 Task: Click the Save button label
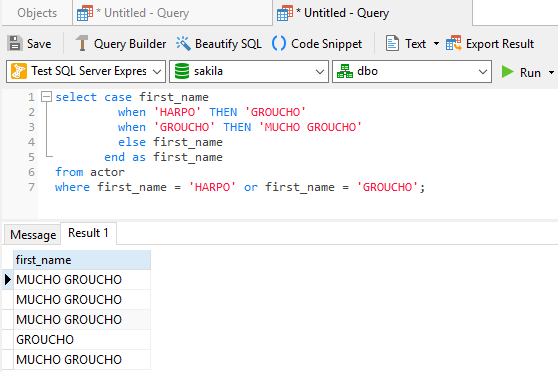tap(39, 44)
